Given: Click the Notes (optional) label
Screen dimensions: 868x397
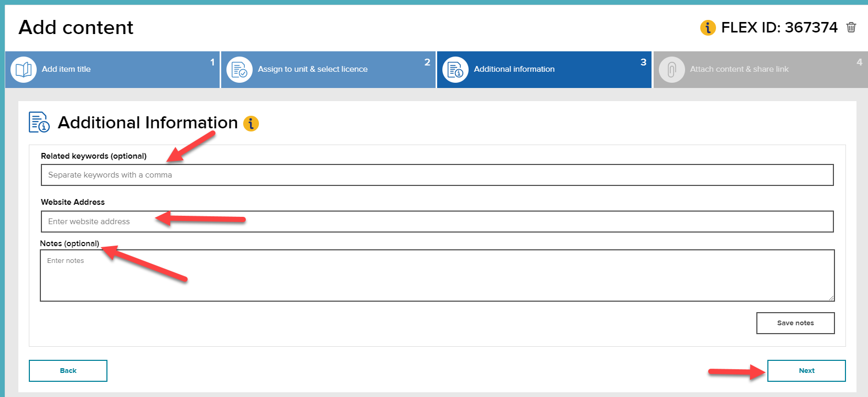Looking at the screenshot, I should pos(70,244).
